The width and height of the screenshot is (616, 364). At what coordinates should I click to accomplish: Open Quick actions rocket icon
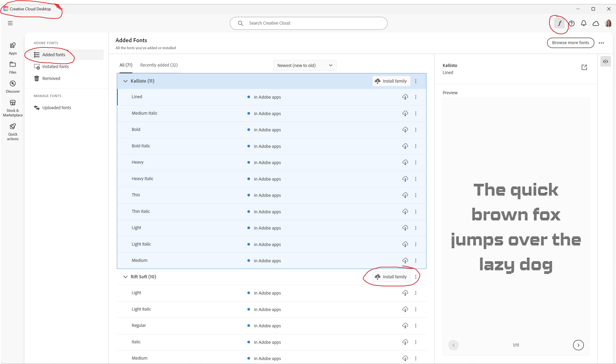click(x=13, y=131)
